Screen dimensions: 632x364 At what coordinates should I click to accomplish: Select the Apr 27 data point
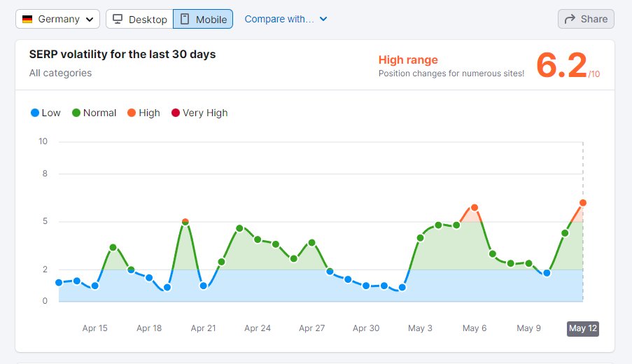point(311,243)
